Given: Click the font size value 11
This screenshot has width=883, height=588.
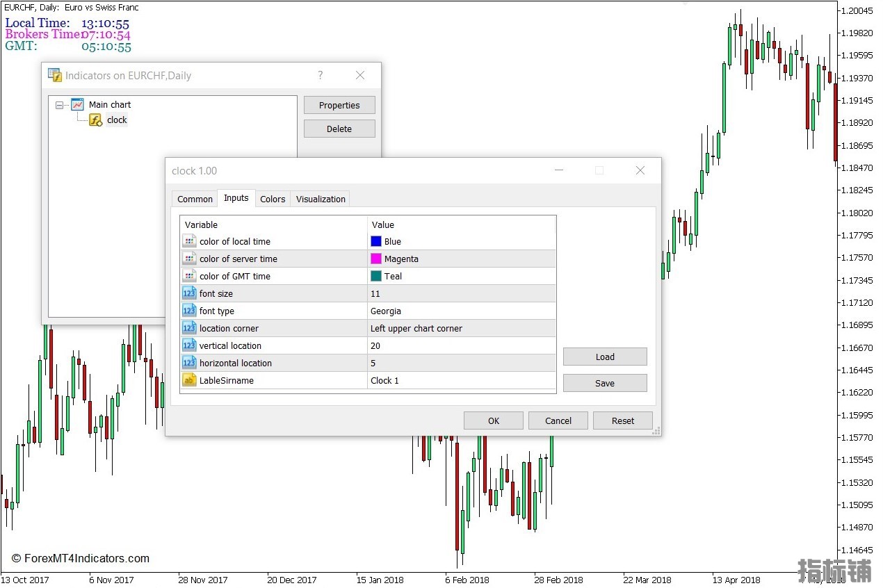Looking at the screenshot, I should tap(375, 293).
